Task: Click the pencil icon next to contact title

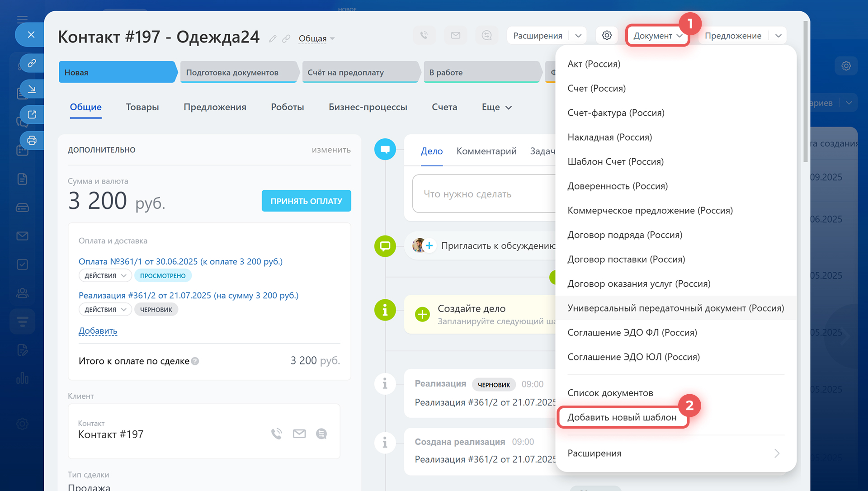Action: pos(272,39)
